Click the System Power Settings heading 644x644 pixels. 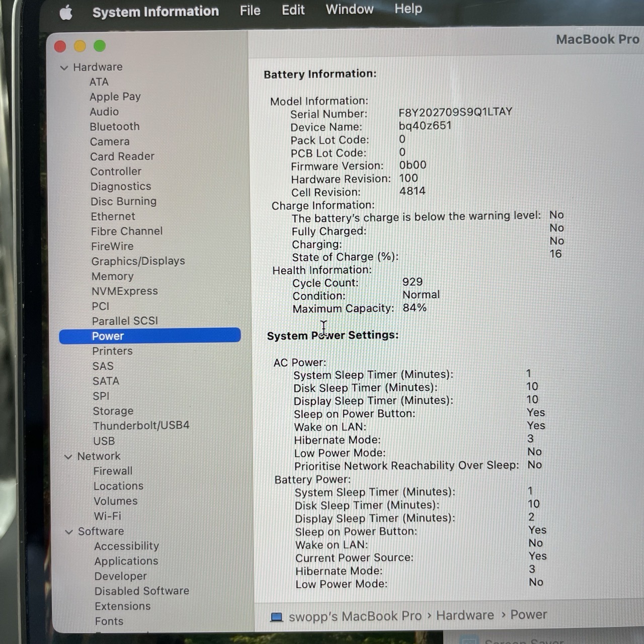(333, 336)
